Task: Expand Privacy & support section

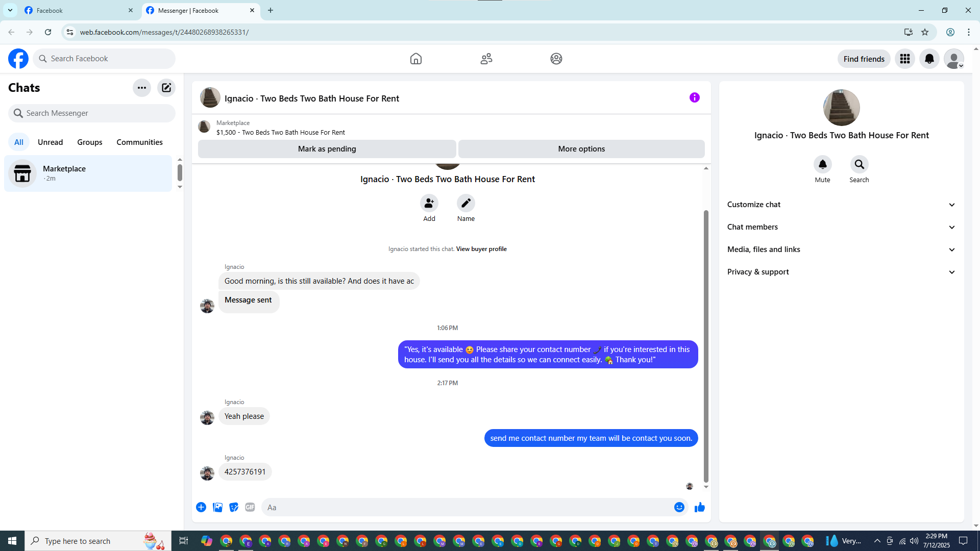Action: (841, 272)
